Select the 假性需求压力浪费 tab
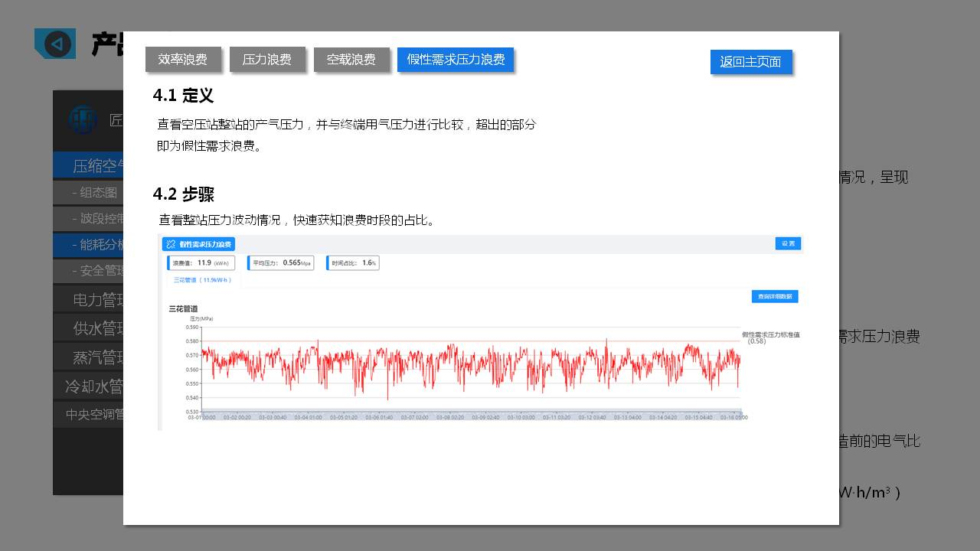Viewport: 980px width, 551px height. click(456, 60)
